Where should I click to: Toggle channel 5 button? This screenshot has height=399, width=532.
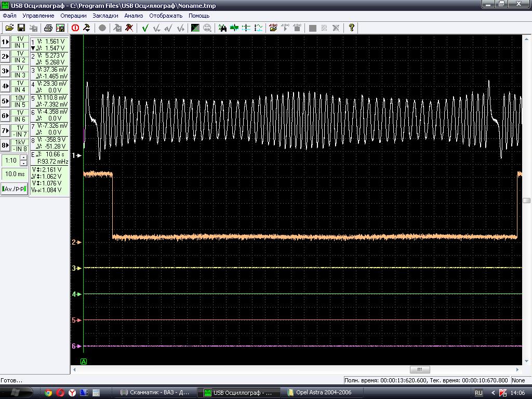pos(5,101)
